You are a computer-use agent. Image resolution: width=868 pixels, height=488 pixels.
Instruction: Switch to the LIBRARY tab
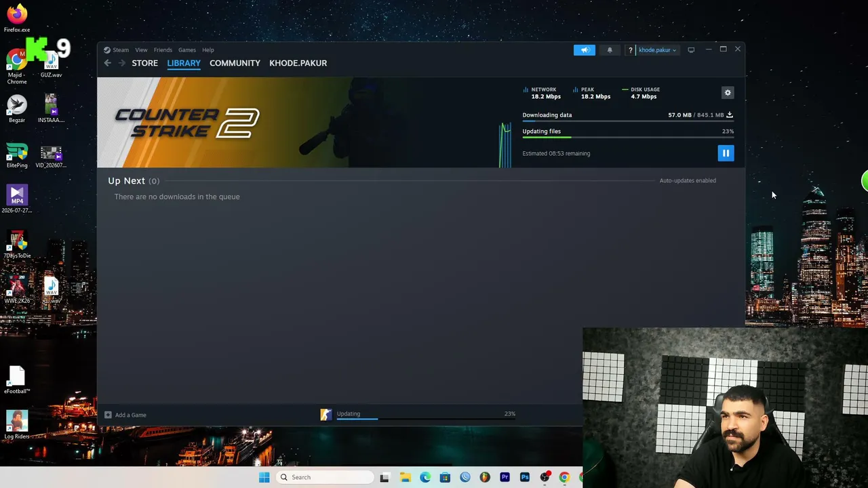(184, 63)
